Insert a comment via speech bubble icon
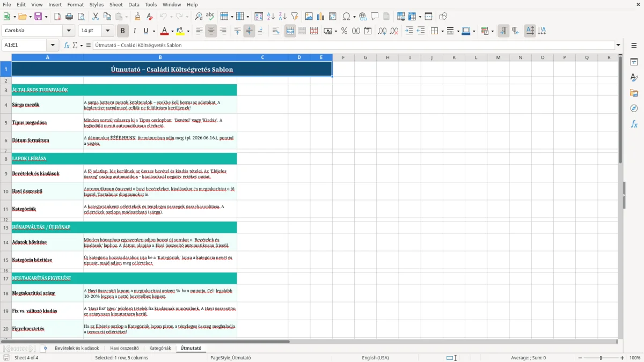The height and width of the screenshot is (362, 644). [x=375, y=17]
